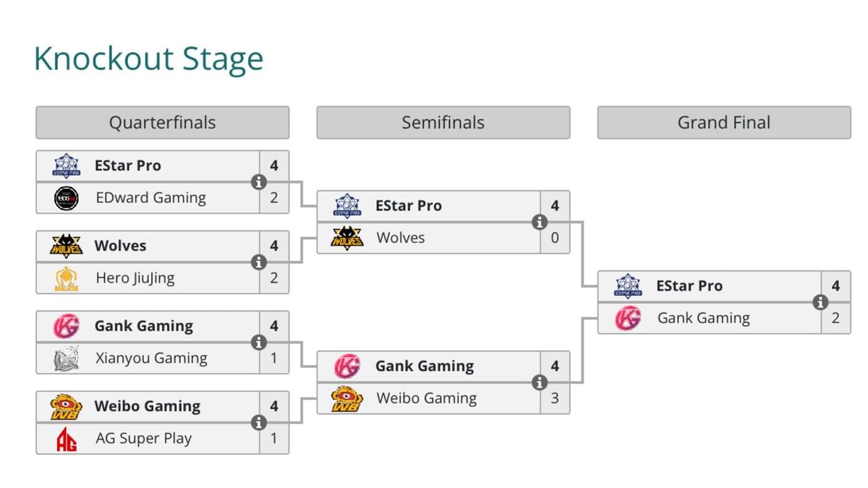Show match details for Grand Final

click(x=820, y=302)
